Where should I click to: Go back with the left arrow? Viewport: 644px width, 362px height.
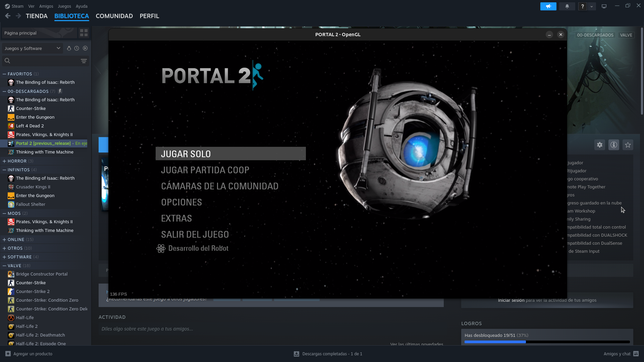[x=8, y=16]
